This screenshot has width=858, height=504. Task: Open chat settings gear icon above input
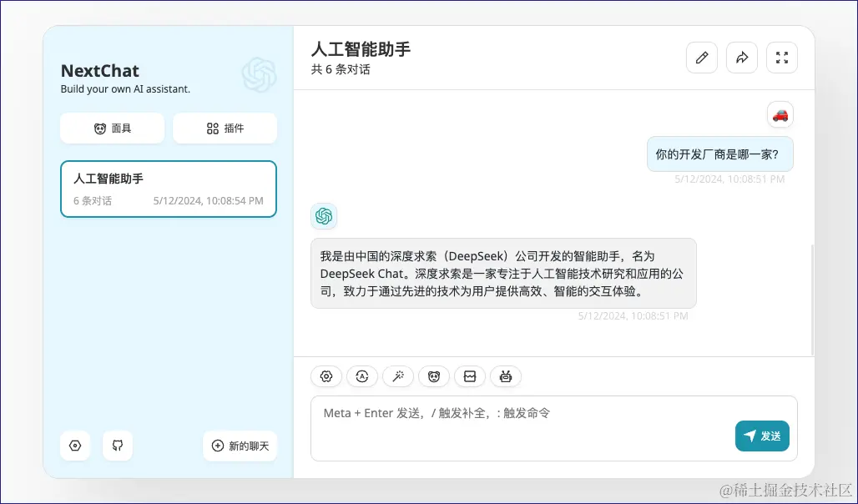point(326,376)
